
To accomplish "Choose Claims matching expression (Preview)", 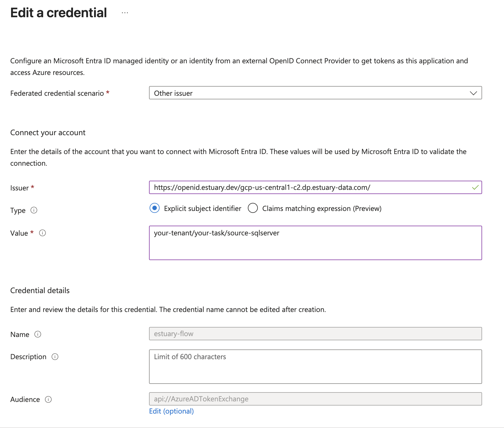I will pos(253,208).
